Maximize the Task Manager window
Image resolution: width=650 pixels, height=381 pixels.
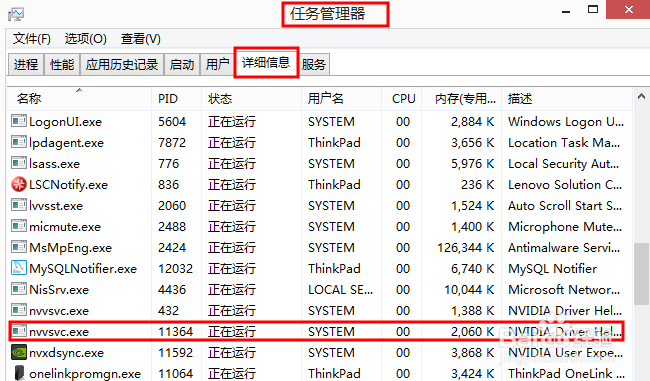click(593, 10)
